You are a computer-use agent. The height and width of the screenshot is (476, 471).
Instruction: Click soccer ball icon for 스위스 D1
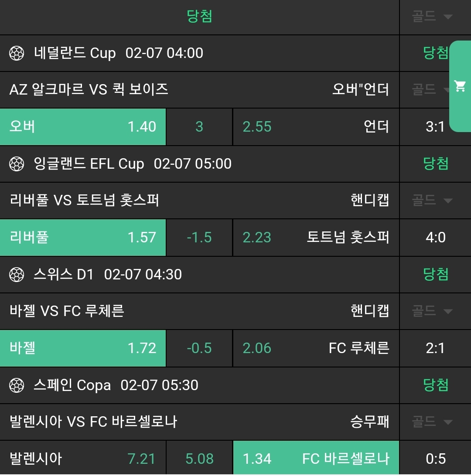click(x=17, y=275)
